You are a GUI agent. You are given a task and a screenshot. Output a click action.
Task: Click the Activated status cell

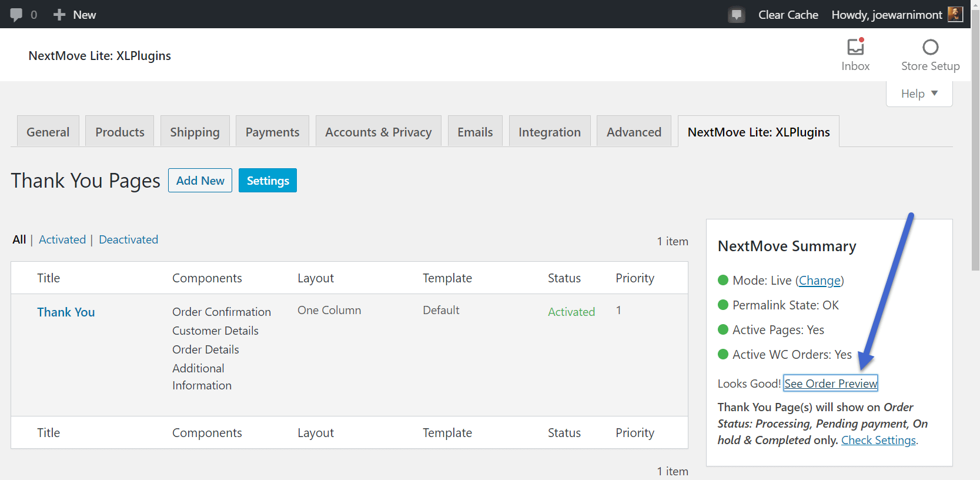[x=571, y=312]
